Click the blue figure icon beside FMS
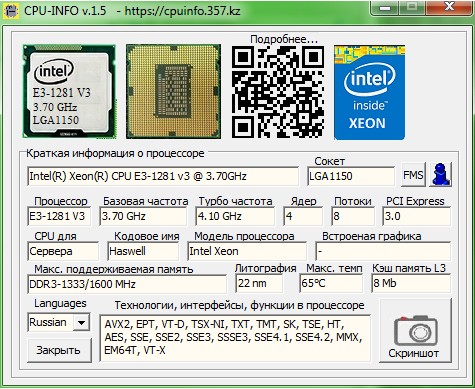Viewport: 475px width, 389px height. coord(441,174)
